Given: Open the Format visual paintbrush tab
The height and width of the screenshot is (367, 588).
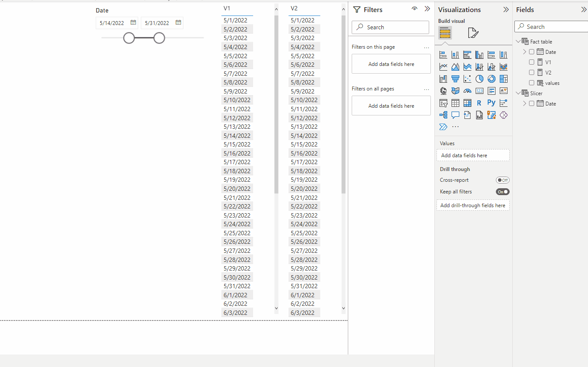Looking at the screenshot, I should click(x=473, y=33).
